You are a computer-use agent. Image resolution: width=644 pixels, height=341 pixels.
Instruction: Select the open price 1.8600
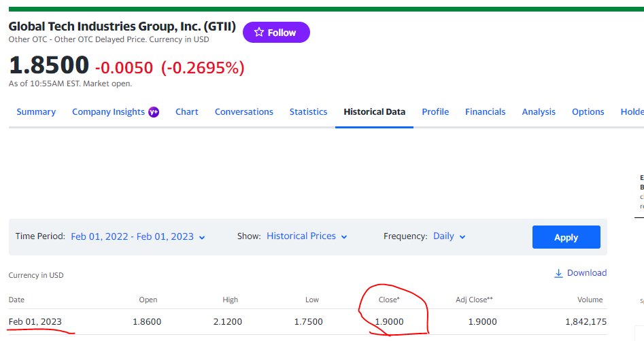(x=147, y=322)
